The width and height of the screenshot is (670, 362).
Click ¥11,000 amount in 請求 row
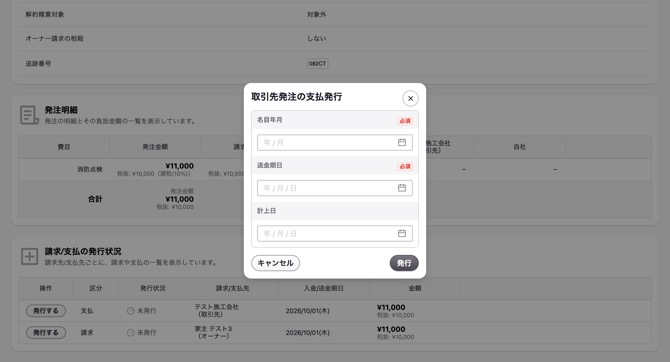[391, 329]
